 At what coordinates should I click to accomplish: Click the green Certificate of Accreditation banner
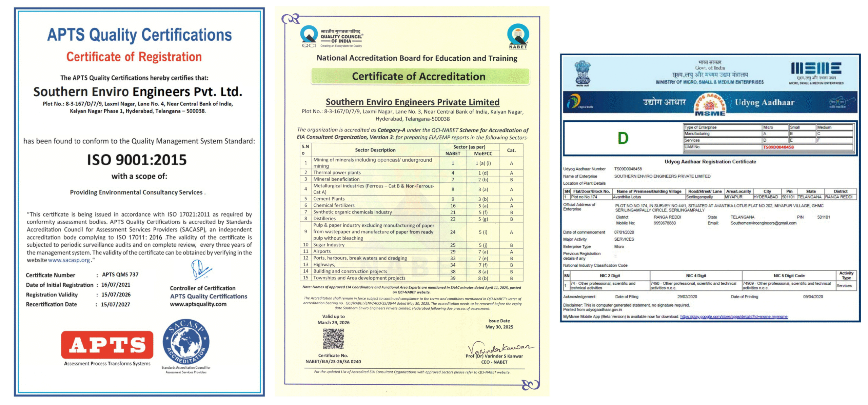point(420,77)
